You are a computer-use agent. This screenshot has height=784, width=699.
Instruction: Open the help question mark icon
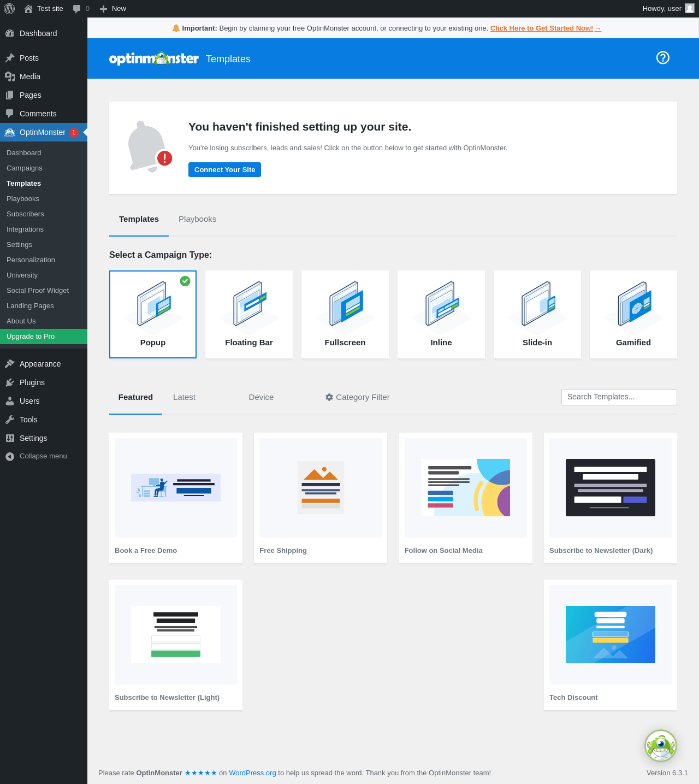click(663, 58)
